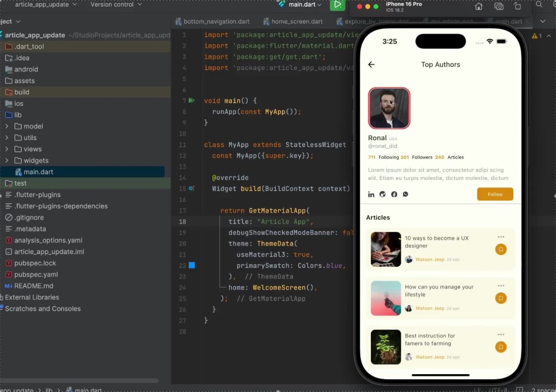Bookmark 'How can you manage your lifestyle' article
The image size is (556, 392).
501,299
